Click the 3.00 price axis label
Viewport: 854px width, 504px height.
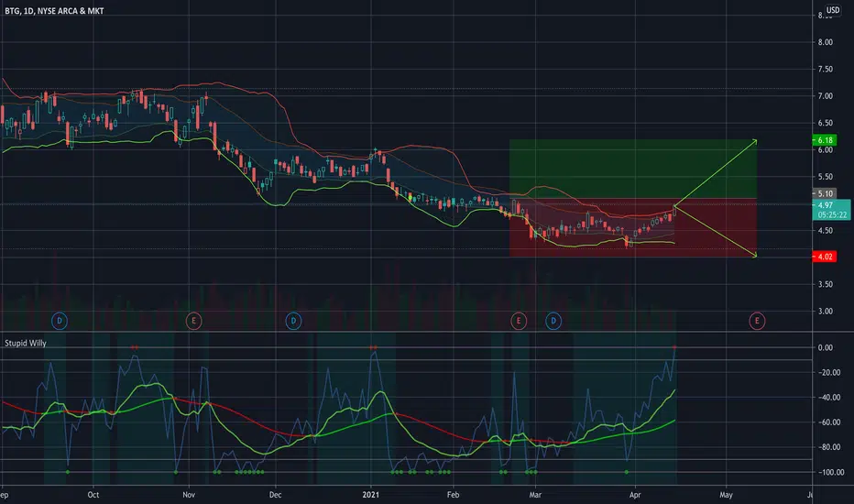825,312
